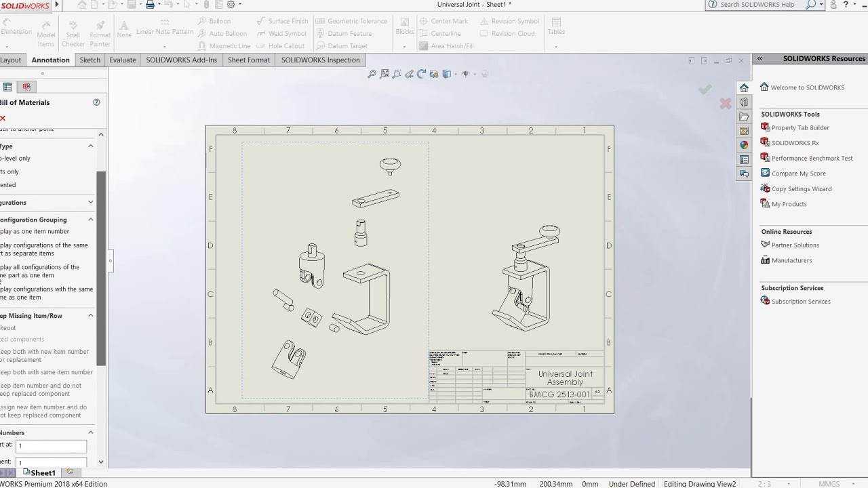The height and width of the screenshot is (488, 868).
Task: Expand the Configurations section chevron
Action: coord(91,203)
